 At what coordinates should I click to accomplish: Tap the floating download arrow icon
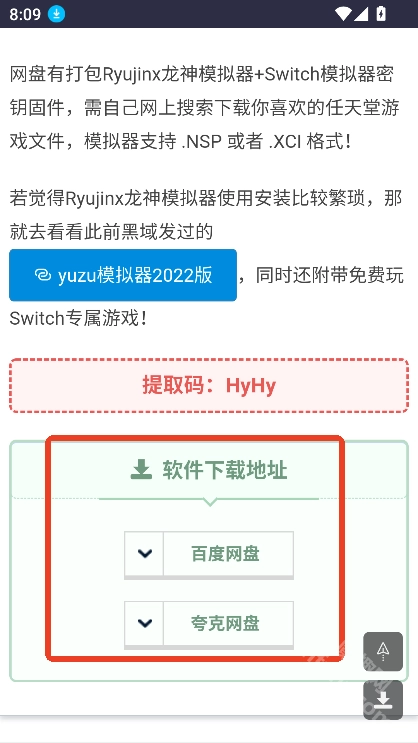click(383, 700)
